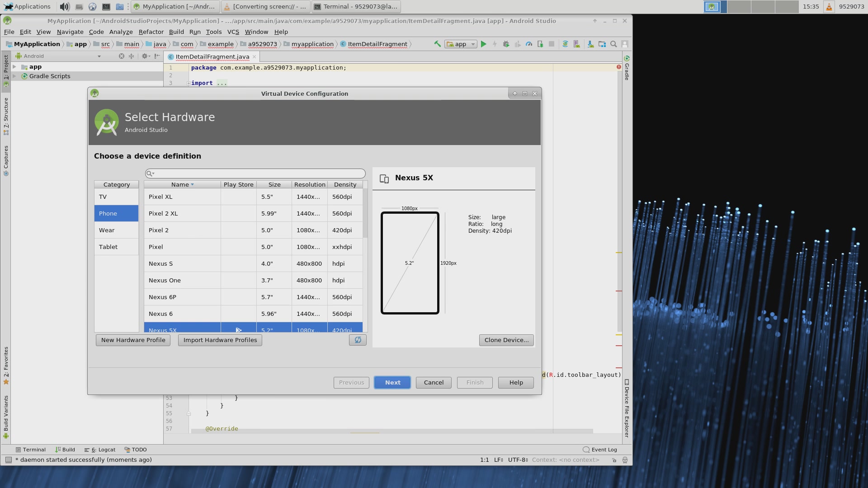Sort devices by Name column header
This screenshot has width=868, height=488.
coord(182,184)
